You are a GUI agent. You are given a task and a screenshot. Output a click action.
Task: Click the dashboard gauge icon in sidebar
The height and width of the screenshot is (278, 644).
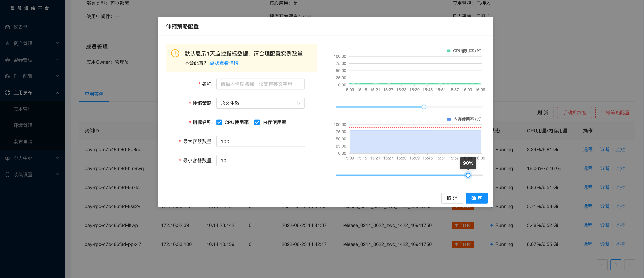pos(8,27)
